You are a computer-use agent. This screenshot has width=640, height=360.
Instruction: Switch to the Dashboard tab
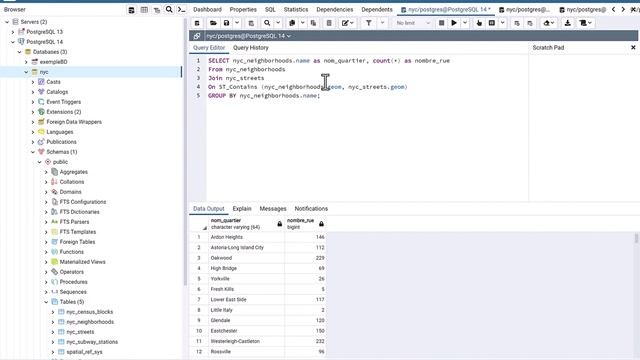tap(207, 9)
